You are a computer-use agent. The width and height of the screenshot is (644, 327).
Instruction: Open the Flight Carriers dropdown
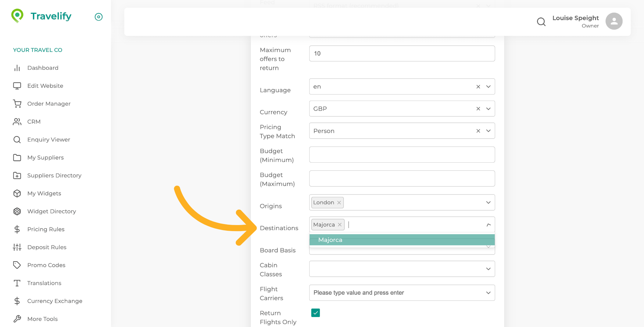[x=488, y=293]
